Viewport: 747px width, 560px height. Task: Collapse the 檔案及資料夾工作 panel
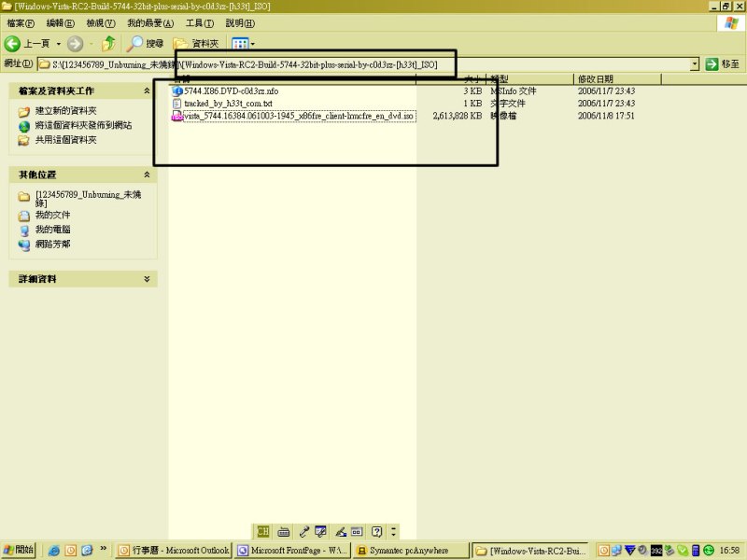click(x=147, y=91)
